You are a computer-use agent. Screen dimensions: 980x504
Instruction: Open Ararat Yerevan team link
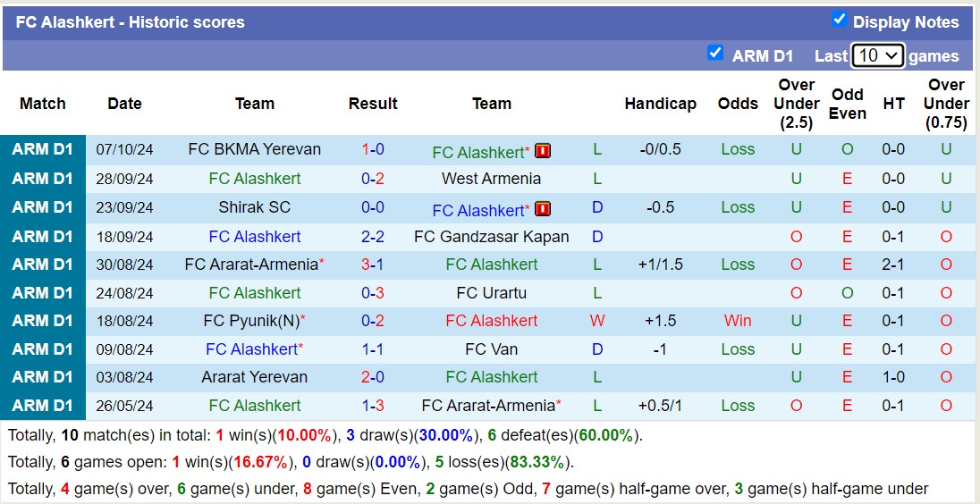(x=254, y=377)
